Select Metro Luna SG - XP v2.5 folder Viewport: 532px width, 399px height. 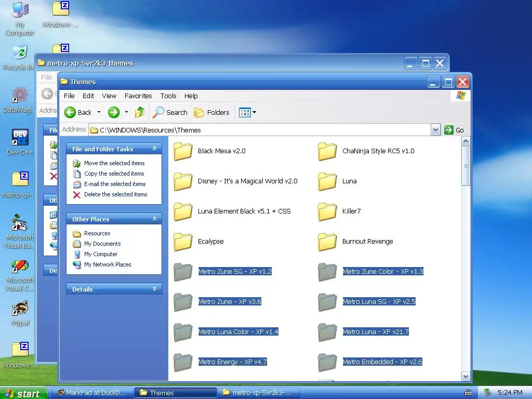click(367, 302)
